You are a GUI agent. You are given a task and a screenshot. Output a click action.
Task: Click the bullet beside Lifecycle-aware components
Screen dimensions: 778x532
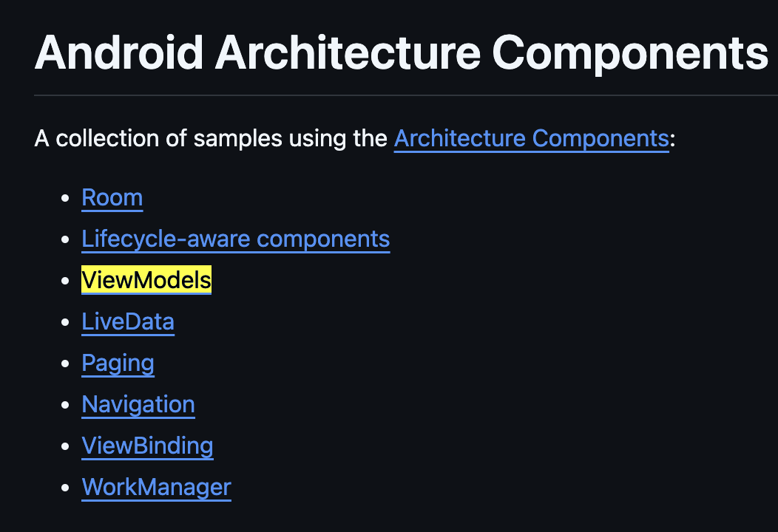pos(65,239)
